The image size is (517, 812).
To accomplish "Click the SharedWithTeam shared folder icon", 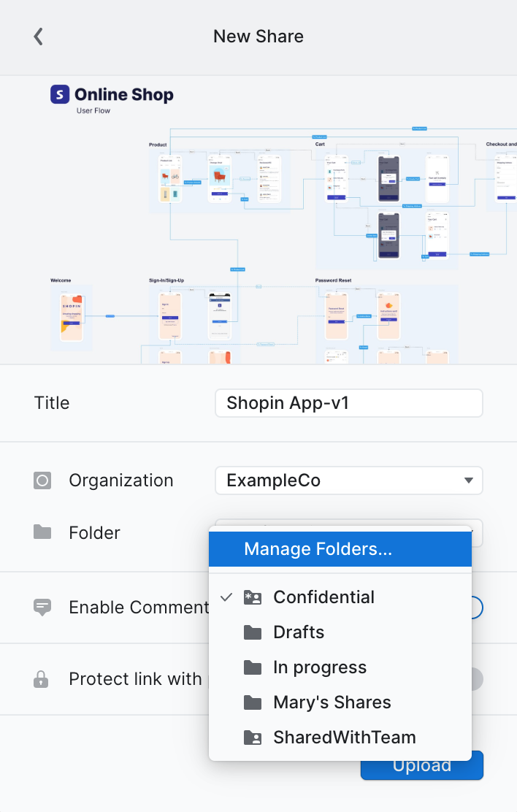I will [252, 738].
